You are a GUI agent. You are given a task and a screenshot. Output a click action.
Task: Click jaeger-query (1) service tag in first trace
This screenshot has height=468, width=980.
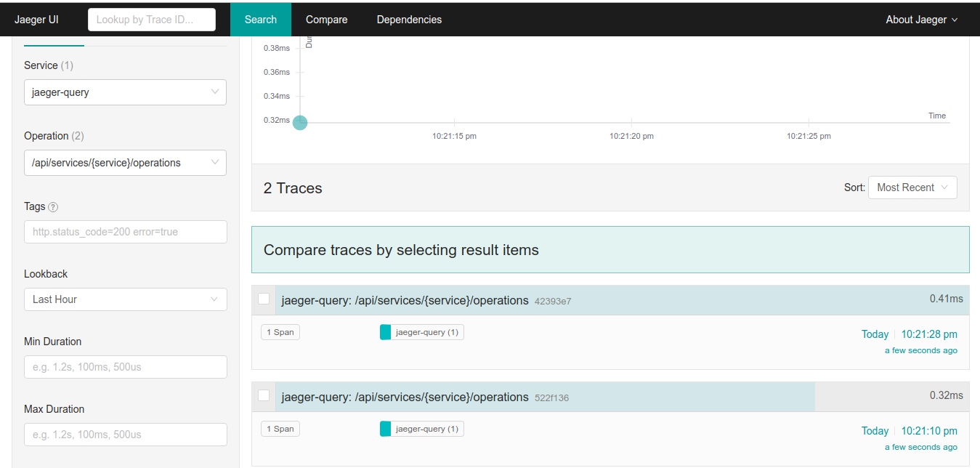pos(422,332)
